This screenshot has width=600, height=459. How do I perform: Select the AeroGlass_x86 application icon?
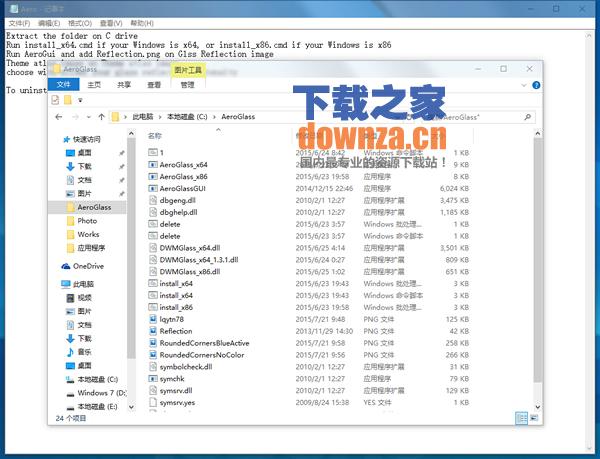[x=153, y=176]
